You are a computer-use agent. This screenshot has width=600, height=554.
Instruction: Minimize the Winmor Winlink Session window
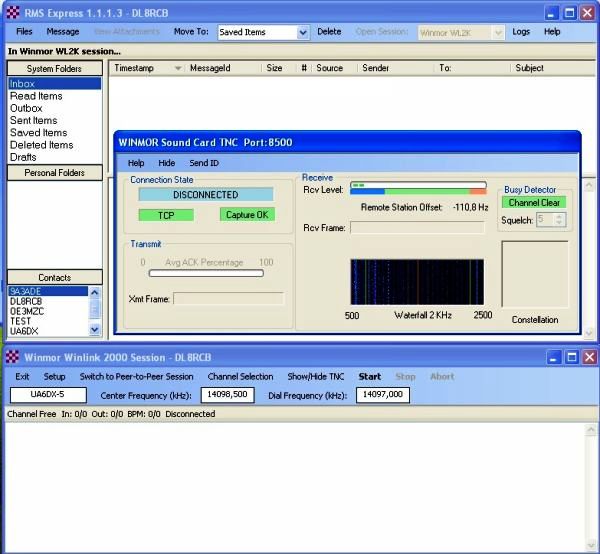tap(553, 357)
